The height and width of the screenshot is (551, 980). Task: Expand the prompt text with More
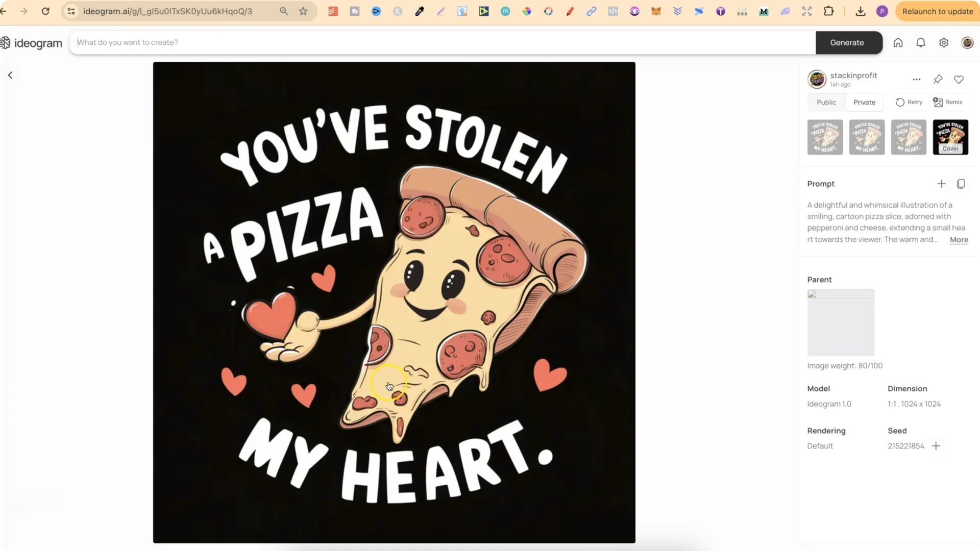tap(959, 240)
